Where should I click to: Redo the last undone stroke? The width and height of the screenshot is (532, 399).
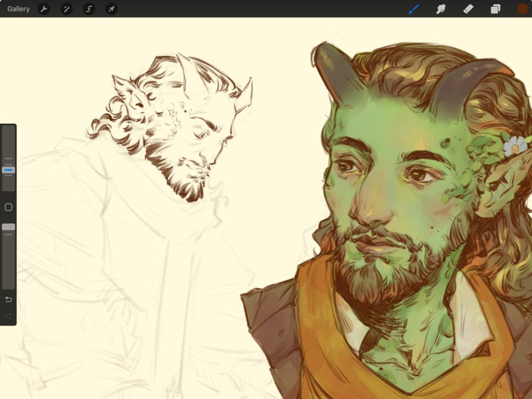click(x=9, y=316)
